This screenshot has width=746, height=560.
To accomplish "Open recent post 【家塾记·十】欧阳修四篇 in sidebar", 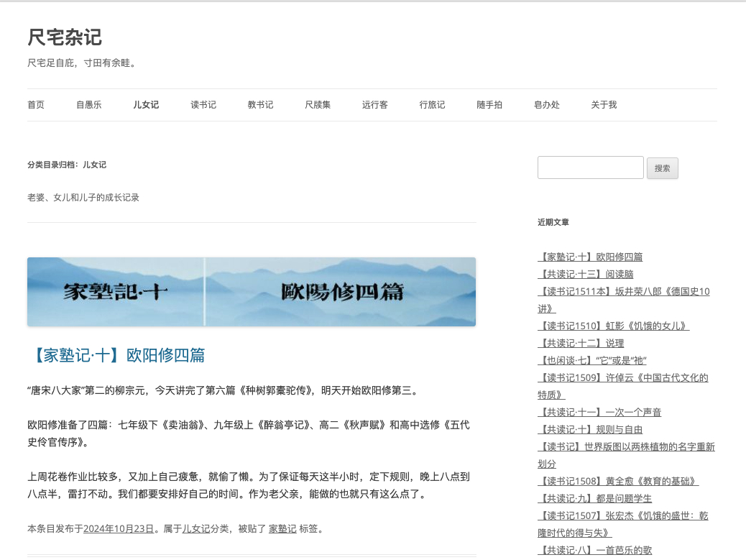I will click(590, 257).
